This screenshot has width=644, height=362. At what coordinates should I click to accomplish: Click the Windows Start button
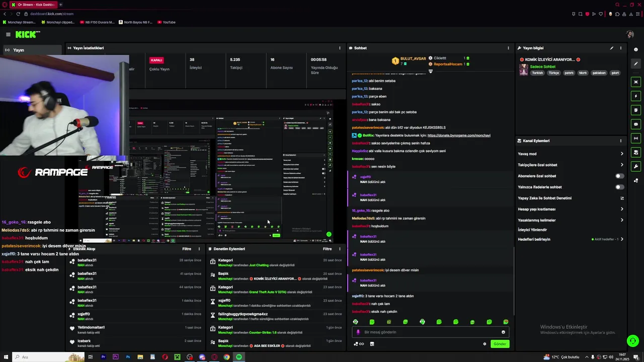6,357
